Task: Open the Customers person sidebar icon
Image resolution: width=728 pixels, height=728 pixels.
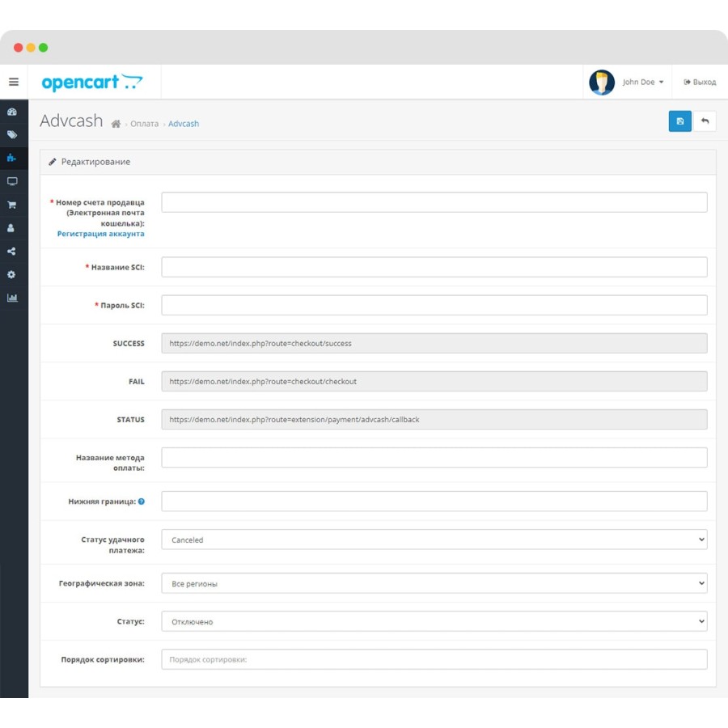Action: pyautogui.click(x=11, y=228)
